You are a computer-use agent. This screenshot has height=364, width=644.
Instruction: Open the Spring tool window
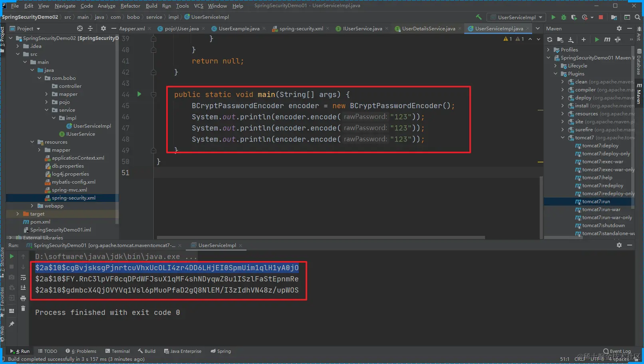coord(221,351)
